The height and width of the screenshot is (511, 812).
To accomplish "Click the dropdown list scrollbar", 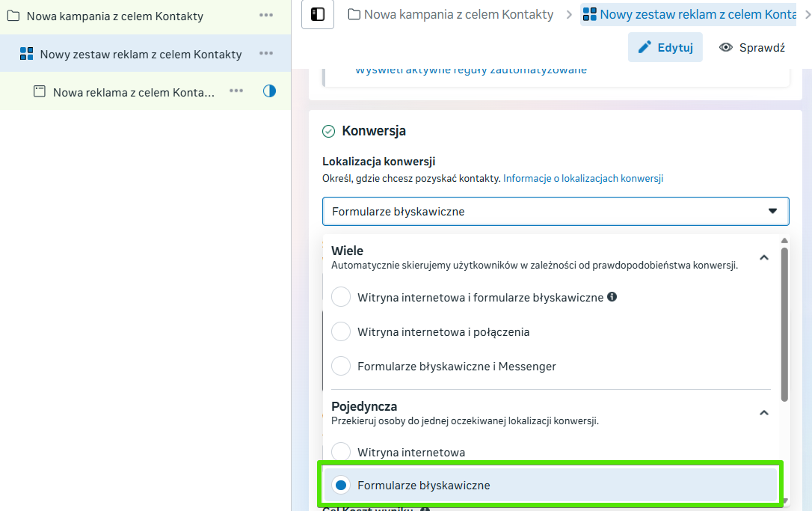I will [784, 322].
